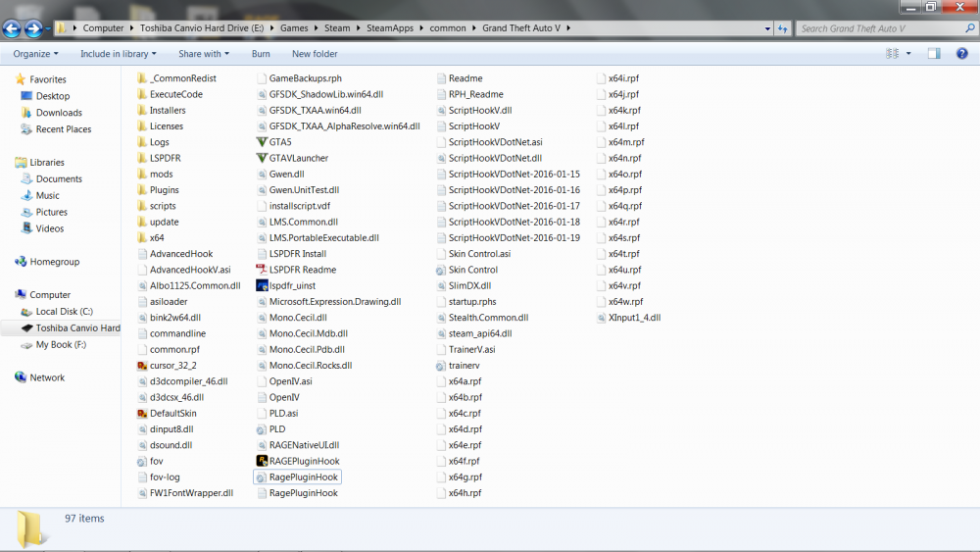The image size is (980, 552).
Task: Expand the Include in library menu
Action: pos(119,54)
